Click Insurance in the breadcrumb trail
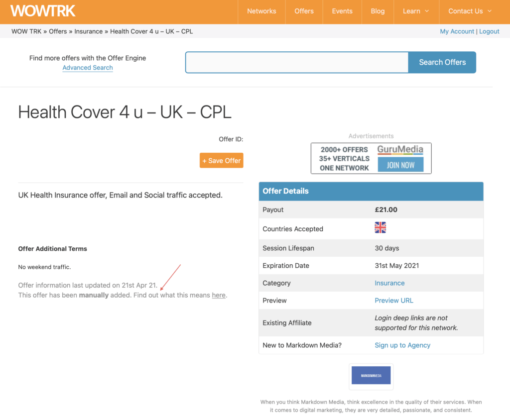Screen dimensions: 510x420 click(x=89, y=31)
